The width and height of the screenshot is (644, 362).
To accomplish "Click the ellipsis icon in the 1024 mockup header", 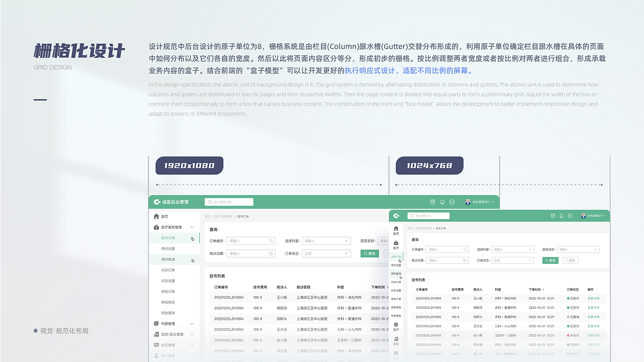I will coord(570,215).
